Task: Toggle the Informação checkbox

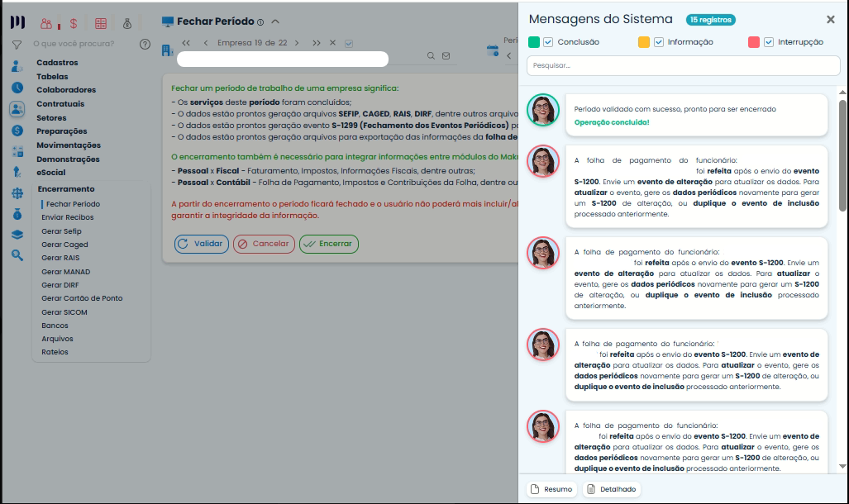Action: tap(658, 42)
